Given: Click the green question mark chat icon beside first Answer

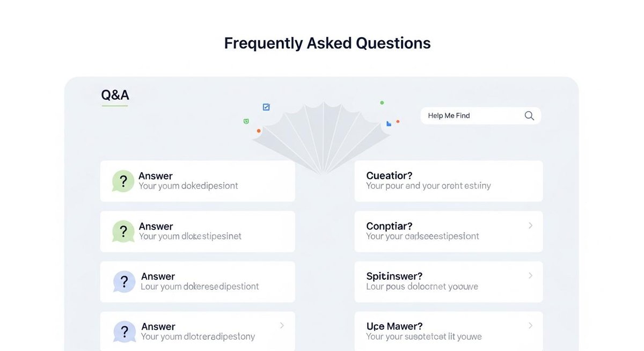Looking at the screenshot, I should click(x=123, y=181).
